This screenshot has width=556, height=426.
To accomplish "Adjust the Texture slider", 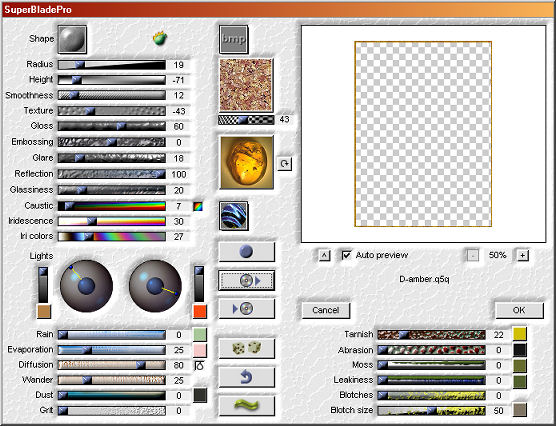I will [x=112, y=111].
